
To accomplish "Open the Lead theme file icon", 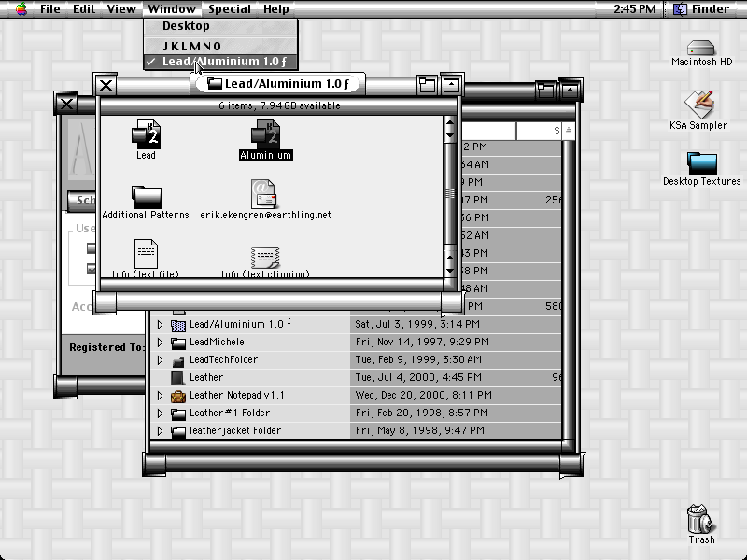I will 146,134.
